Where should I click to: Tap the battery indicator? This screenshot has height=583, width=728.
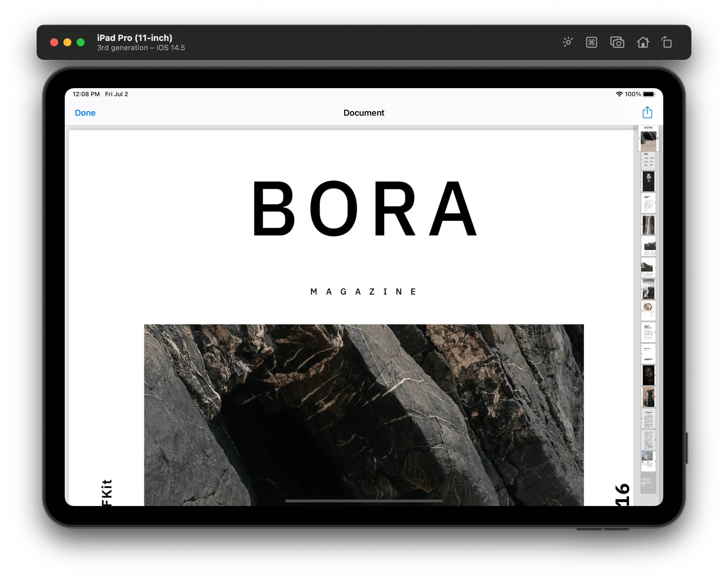(649, 94)
